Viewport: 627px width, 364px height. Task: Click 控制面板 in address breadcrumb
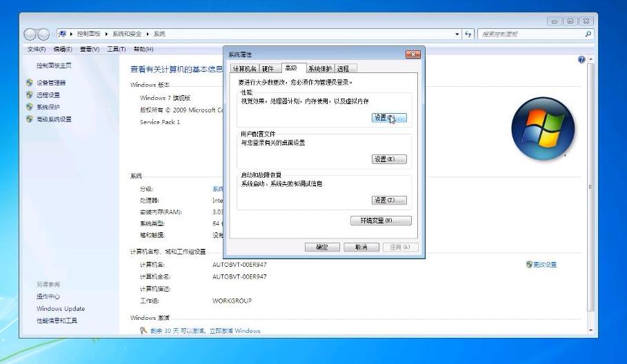coord(89,34)
